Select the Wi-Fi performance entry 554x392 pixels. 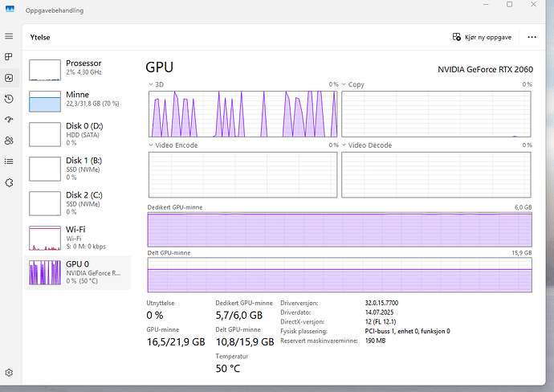78,236
